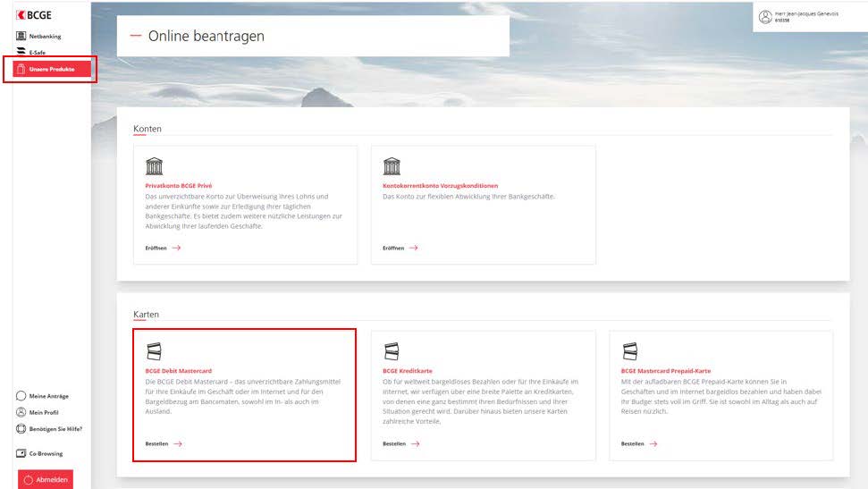The height and width of the screenshot is (489, 868).
Task: Click the Kreditkarte description text
Action: click(481, 401)
